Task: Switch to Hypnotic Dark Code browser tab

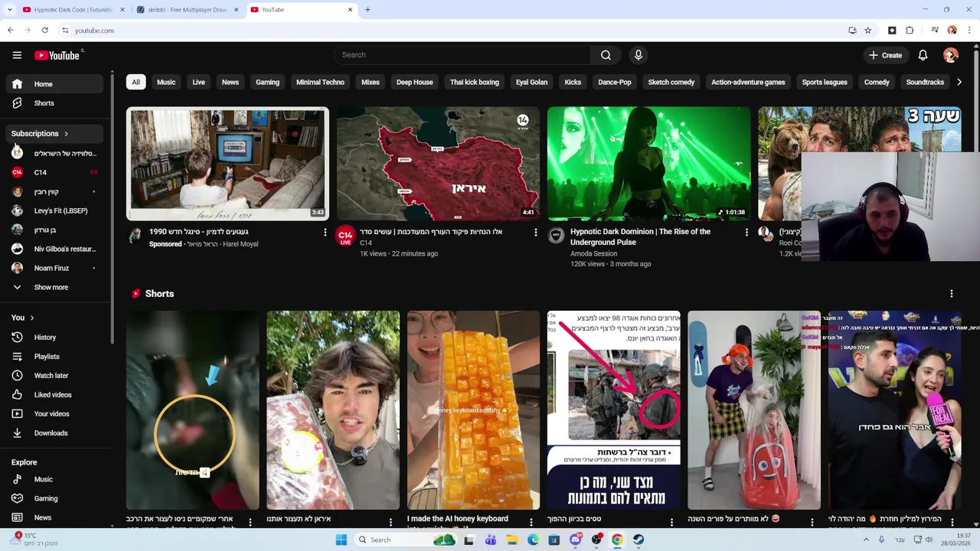Action: pyautogui.click(x=73, y=10)
